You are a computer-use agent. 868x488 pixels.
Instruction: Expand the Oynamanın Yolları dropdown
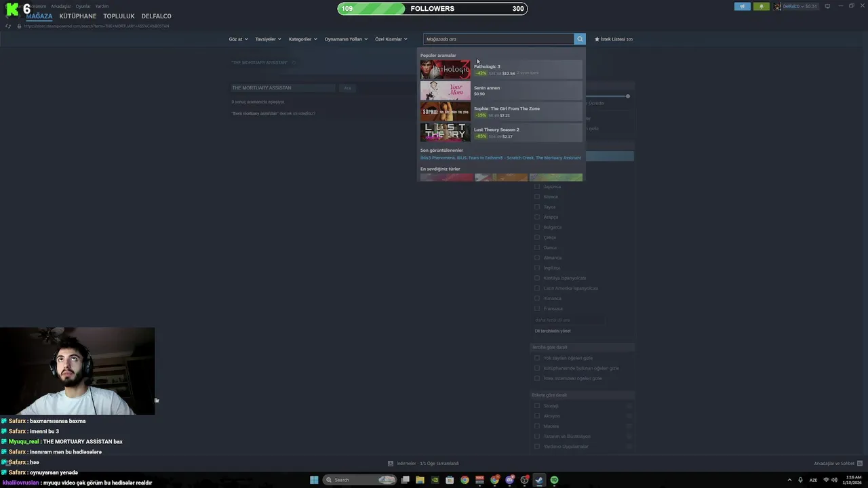[346, 39]
